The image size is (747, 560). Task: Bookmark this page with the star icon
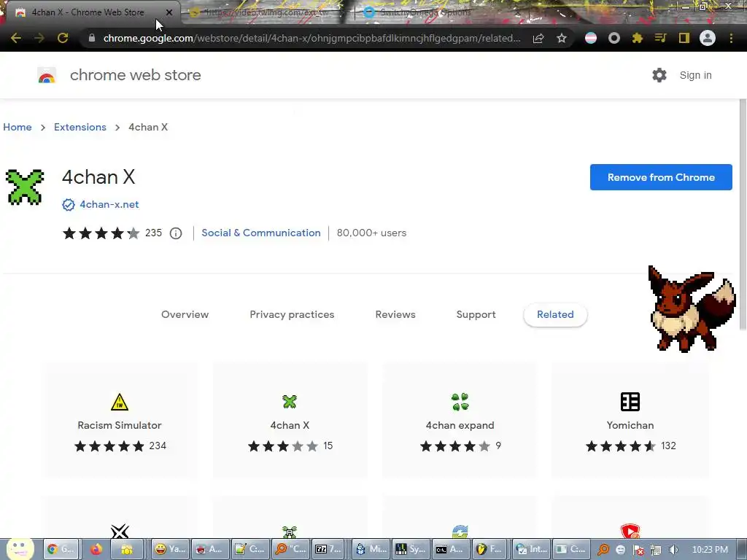[x=562, y=38]
